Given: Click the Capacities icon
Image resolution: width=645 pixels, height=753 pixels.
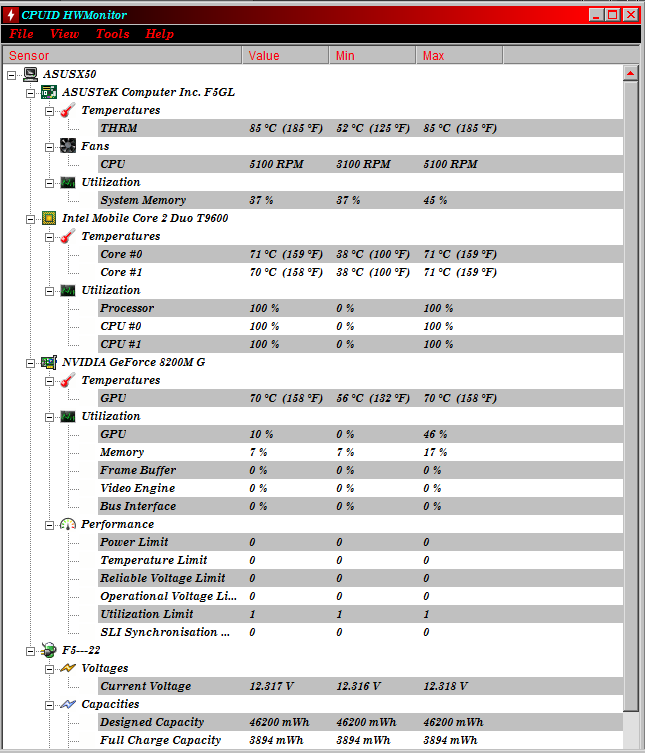Looking at the screenshot, I should pos(68,704).
